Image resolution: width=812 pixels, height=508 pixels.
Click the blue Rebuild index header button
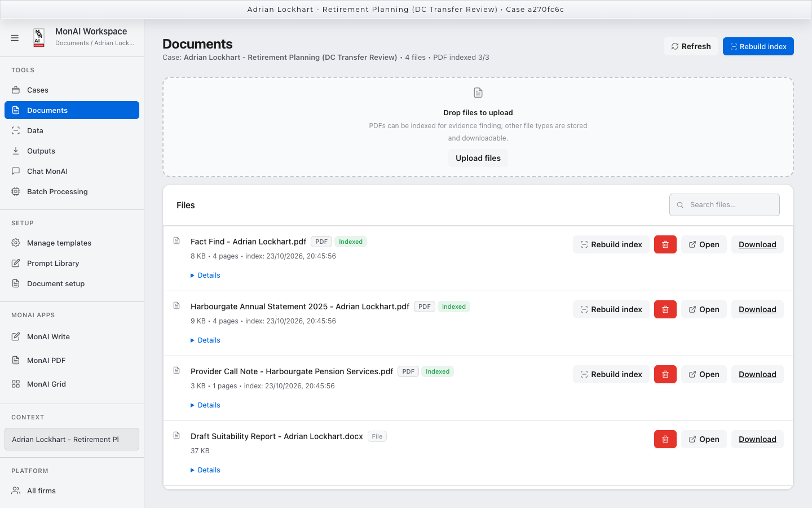758,46
